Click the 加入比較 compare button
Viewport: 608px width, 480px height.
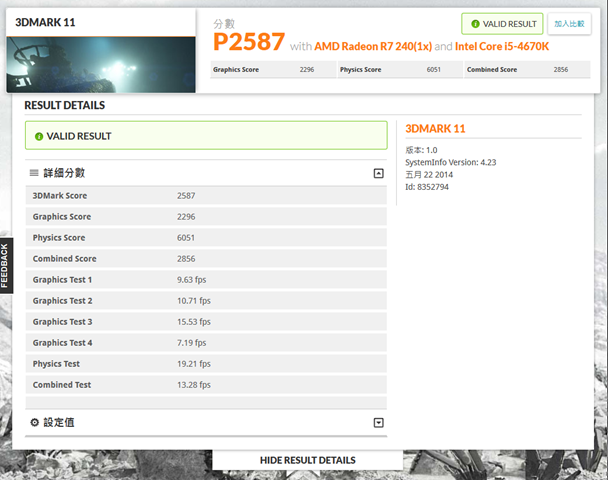coord(569,24)
